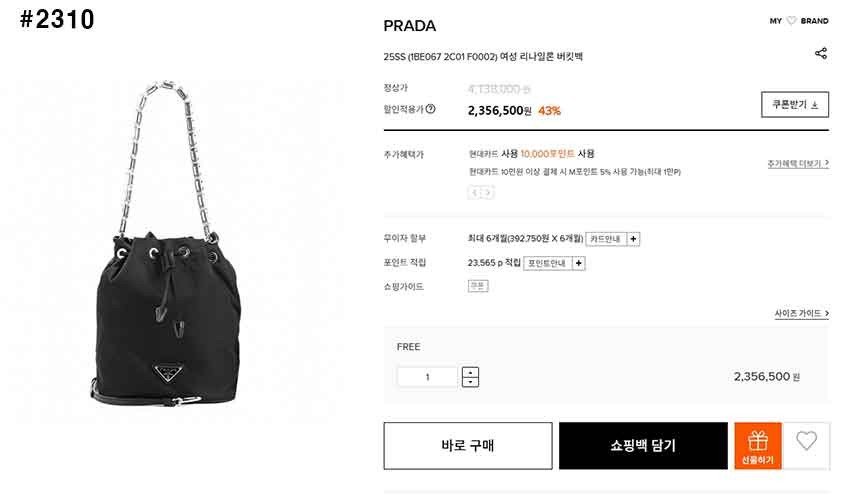Open the 사이즈 가이드 link

[801, 313]
